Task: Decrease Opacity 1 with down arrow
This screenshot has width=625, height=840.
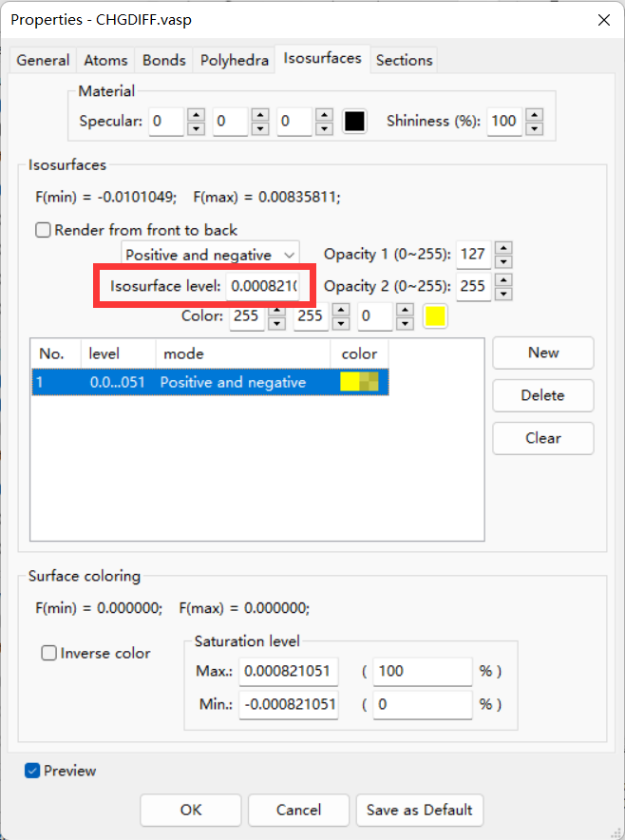Action: (x=503, y=261)
